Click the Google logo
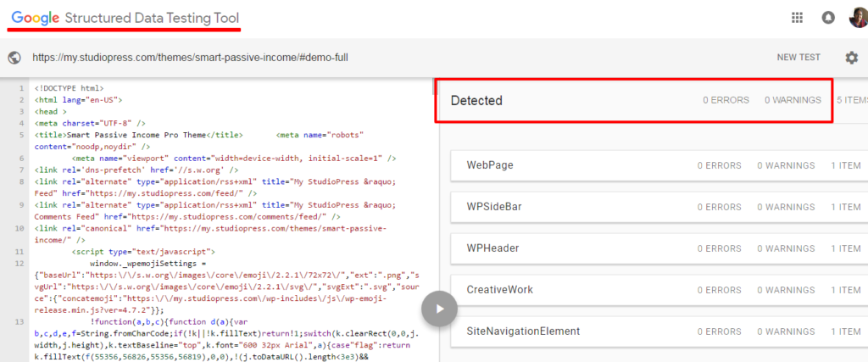868x362 pixels. coord(36,18)
